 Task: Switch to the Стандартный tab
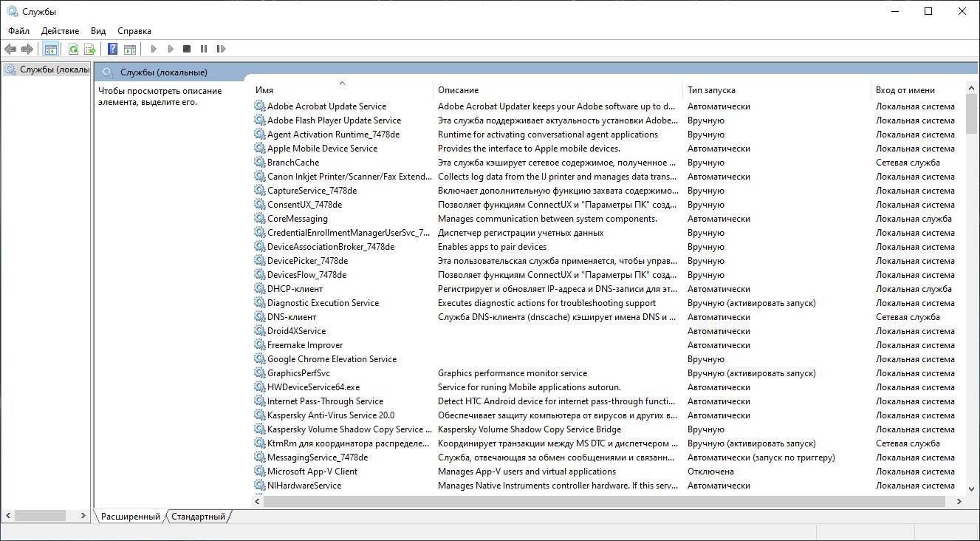tap(198, 517)
